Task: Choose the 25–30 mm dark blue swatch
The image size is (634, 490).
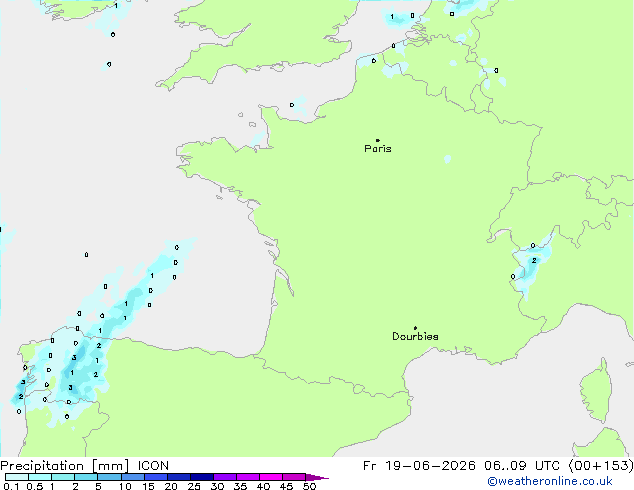Action: tap(202, 477)
